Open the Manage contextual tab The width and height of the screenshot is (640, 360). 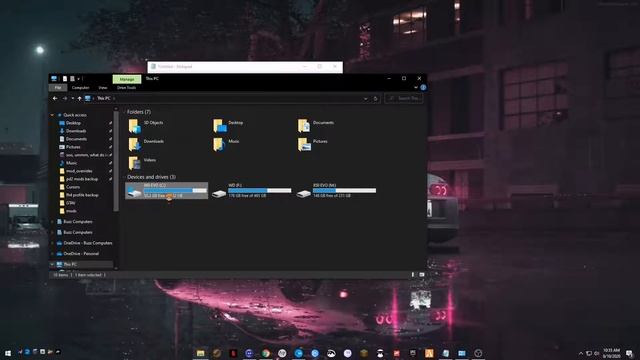click(x=127, y=79)
